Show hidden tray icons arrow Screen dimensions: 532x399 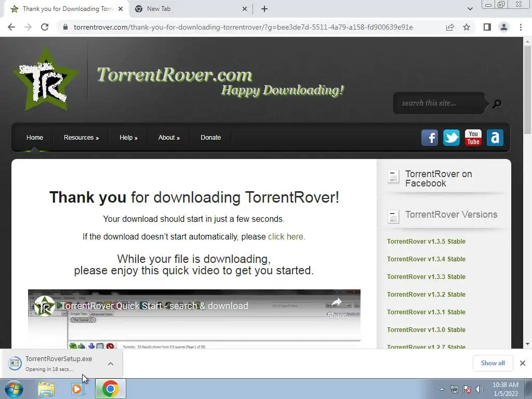(x=442, y=390)
